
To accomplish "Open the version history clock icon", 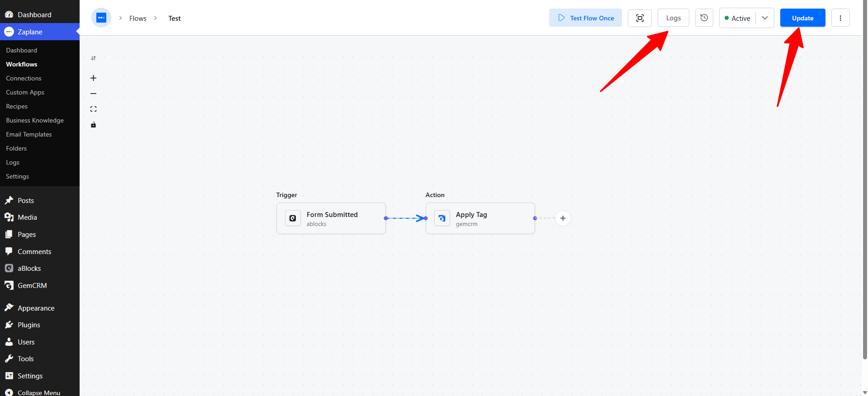I will (x=704, y=18).
